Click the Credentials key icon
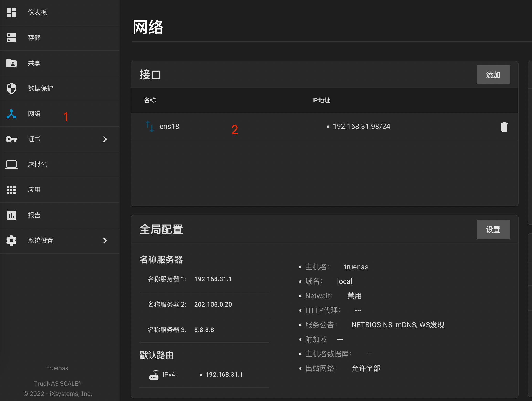 [x=11, y=139]
